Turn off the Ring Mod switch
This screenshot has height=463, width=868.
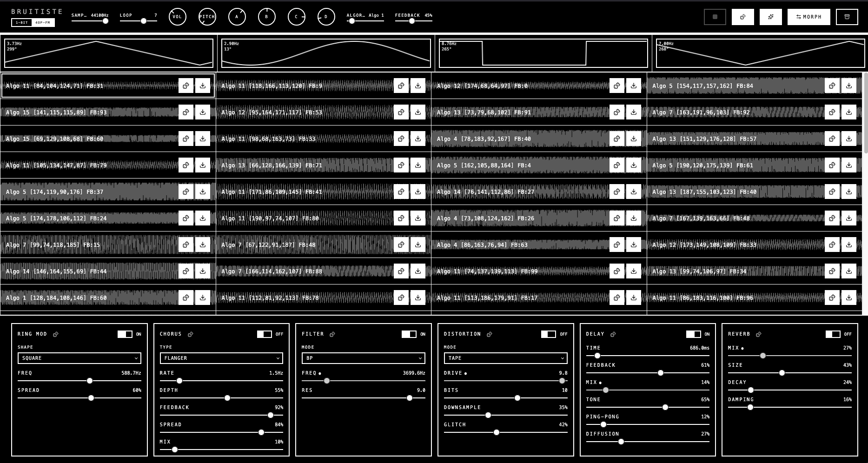125,334
